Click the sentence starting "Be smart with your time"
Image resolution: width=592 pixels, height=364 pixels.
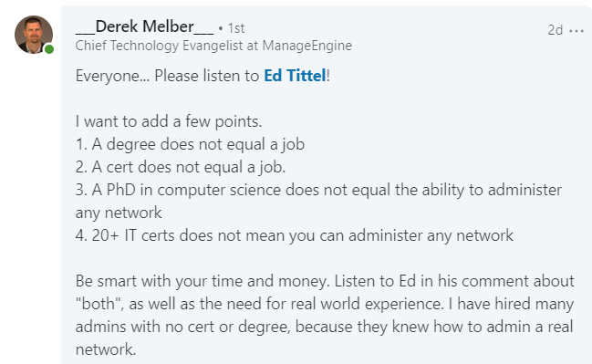202,281
